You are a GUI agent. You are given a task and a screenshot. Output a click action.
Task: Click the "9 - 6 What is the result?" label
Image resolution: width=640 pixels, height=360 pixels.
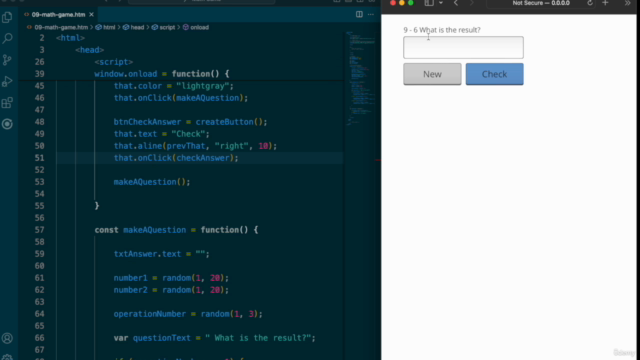442,30
